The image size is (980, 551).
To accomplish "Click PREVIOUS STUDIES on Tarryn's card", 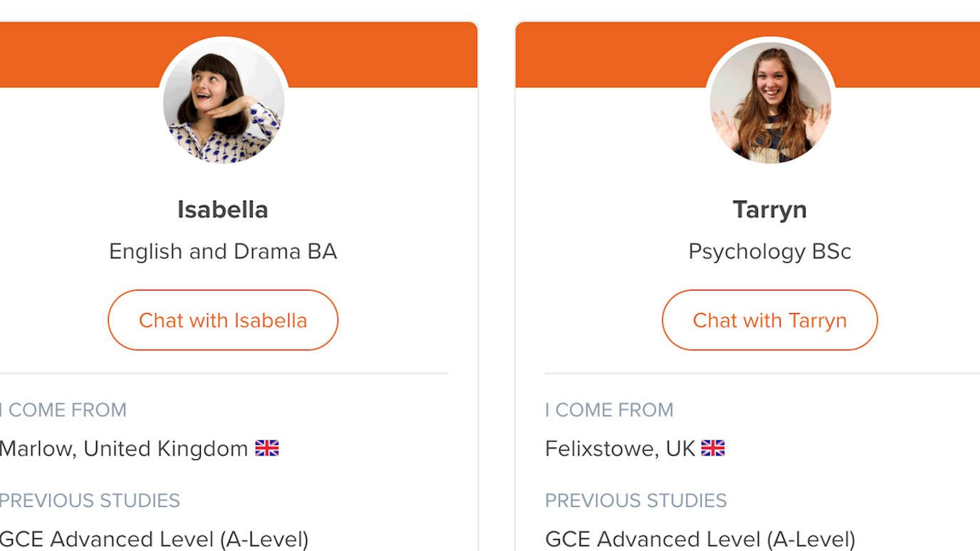I will (x=635, y=500).
